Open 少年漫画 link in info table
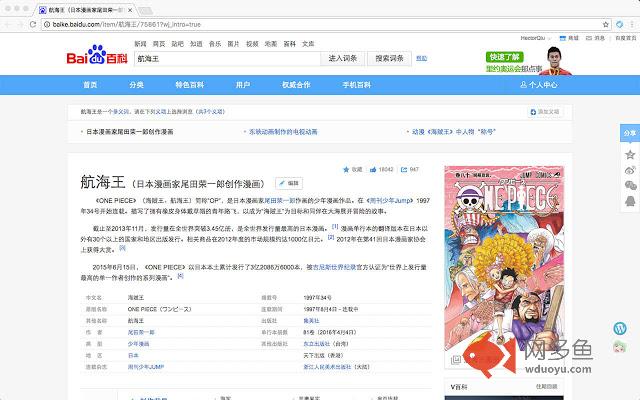This screenshot has height=400, width=640. (138, 344)
